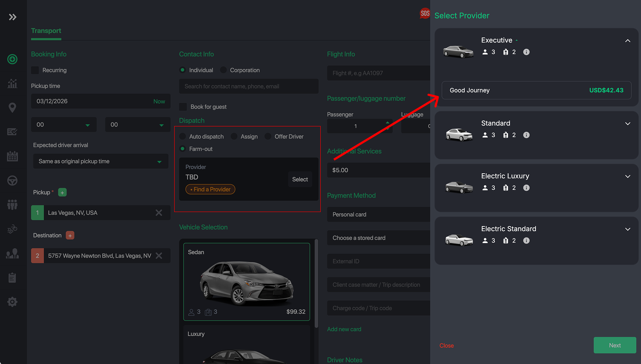Select the Individual contact radio button
641x364 pixels.
click(x=183, y=70)
